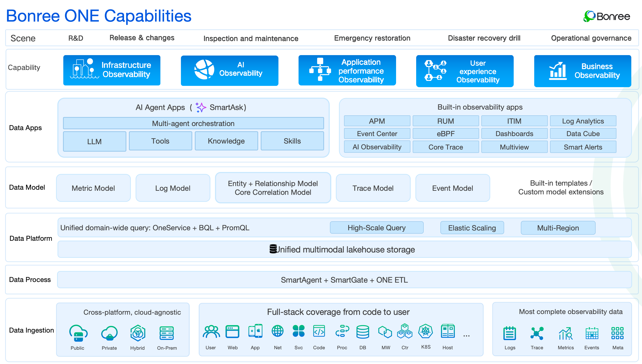Image resolution: width=642 pixels, height=364 pixels.
Task: Select the Multiview tile
Action: click(x=514, y=147)
